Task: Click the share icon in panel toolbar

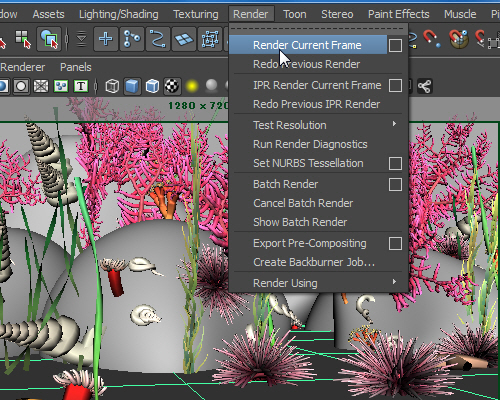Action: pos(424,86)
